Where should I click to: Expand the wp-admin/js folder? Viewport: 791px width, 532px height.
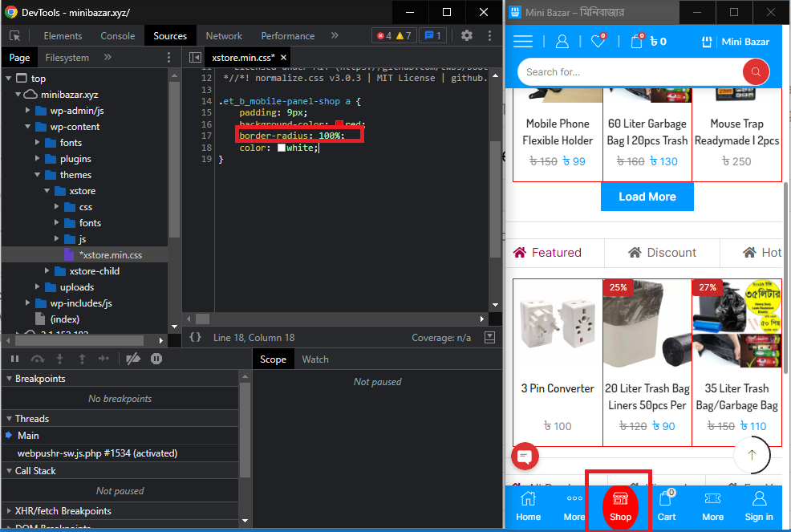[x=28, y=111]
